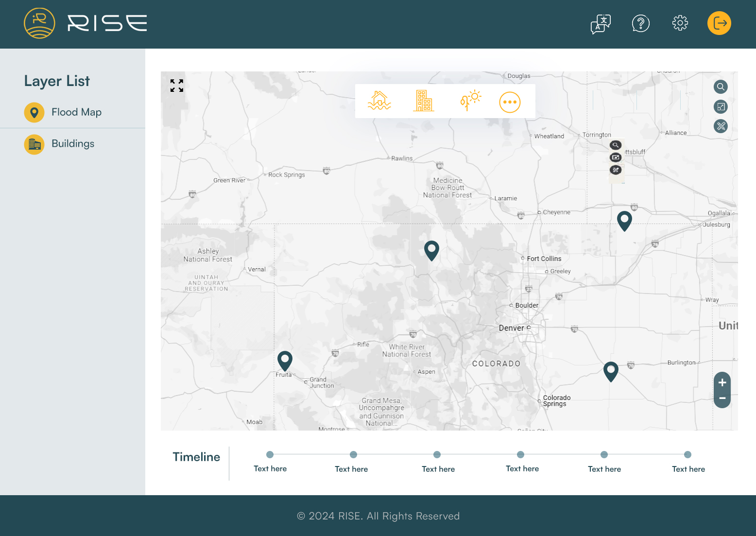Toggle fullscreen map view
Screen dimensions: 756x536
(x=177, y=86)
